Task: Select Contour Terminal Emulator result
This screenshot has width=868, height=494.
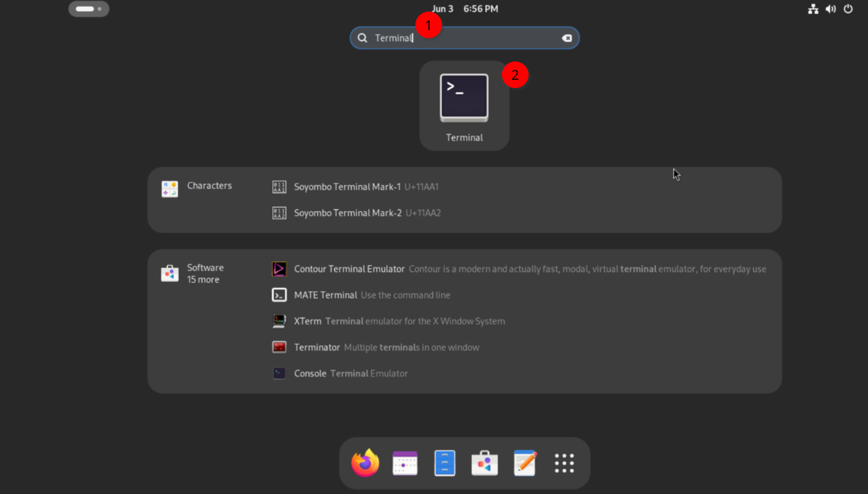Action: [x=519, y=269]
